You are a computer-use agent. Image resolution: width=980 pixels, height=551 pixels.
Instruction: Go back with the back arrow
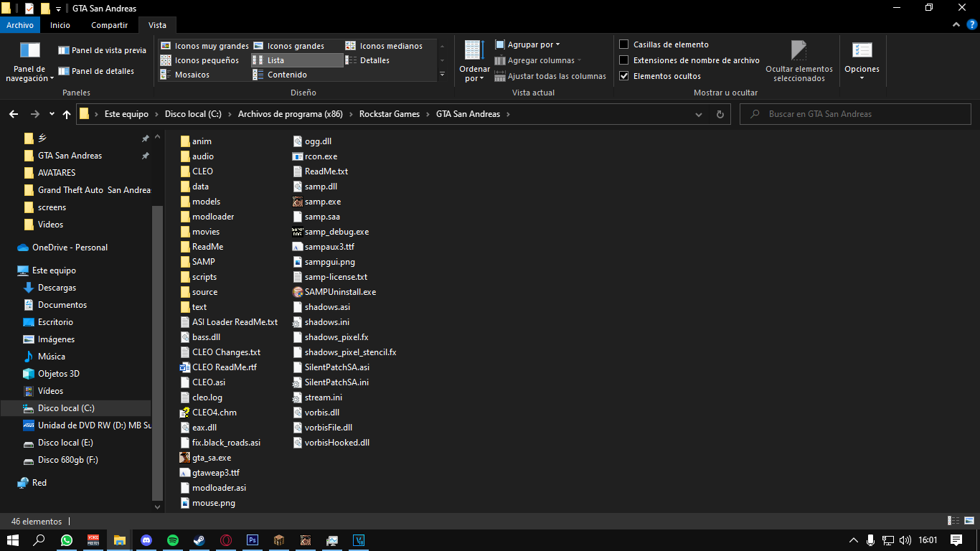(x=13, y=114)
